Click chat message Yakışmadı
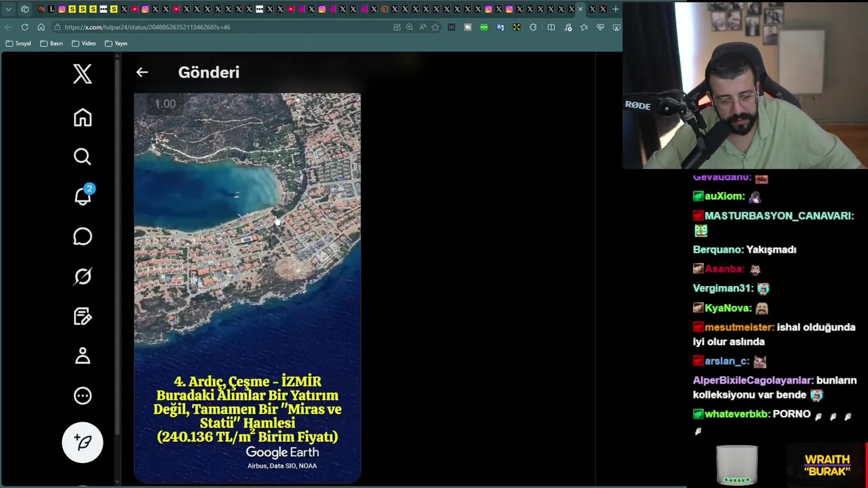Screen dimensions: 868x488 [771, 249]
